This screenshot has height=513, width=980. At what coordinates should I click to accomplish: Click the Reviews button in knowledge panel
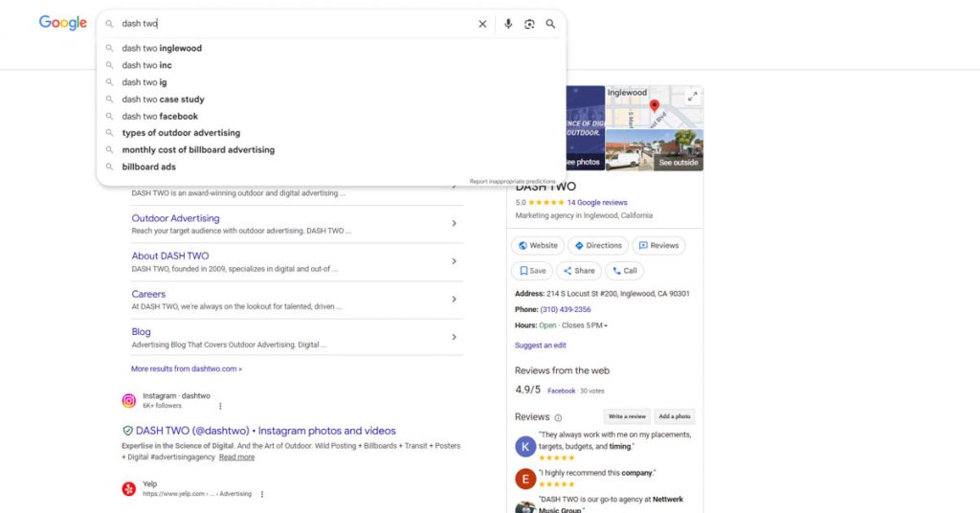click(x=658, y=246)
